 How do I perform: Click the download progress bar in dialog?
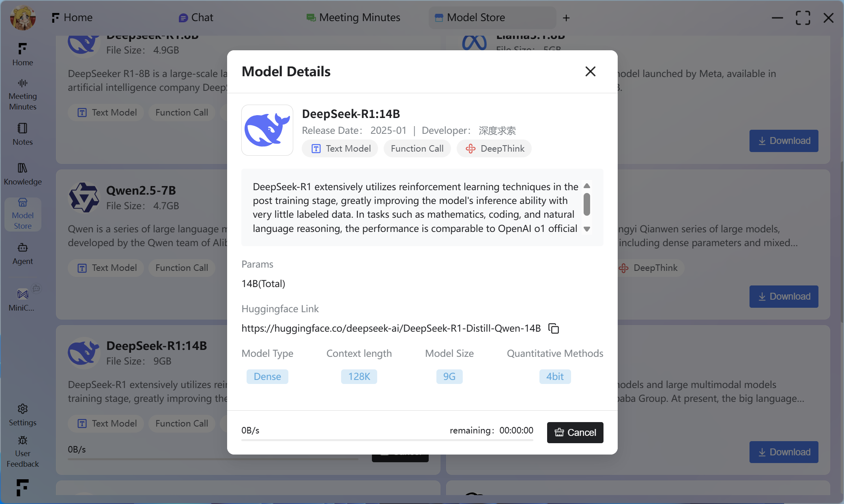(x=387, y=440)
